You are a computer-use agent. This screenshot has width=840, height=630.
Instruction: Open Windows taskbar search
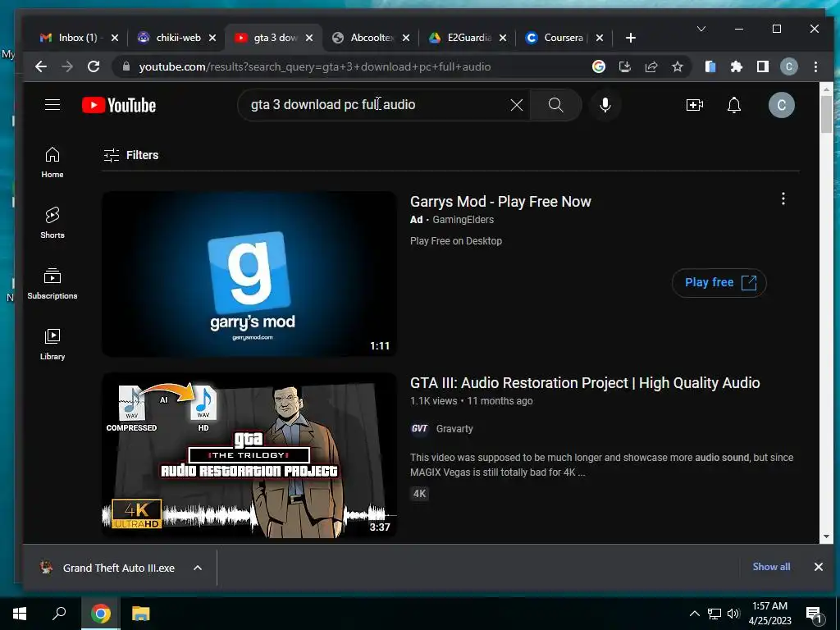(59, 614)
